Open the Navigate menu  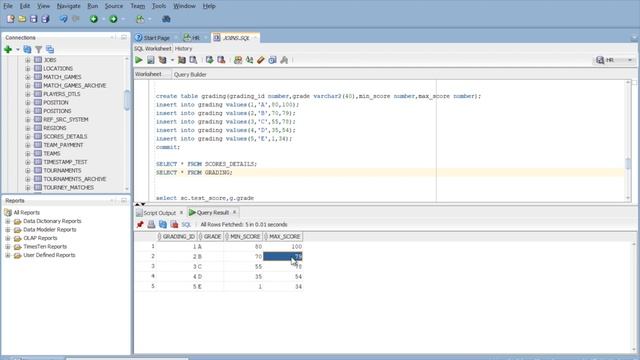click(x=69, y=6)
